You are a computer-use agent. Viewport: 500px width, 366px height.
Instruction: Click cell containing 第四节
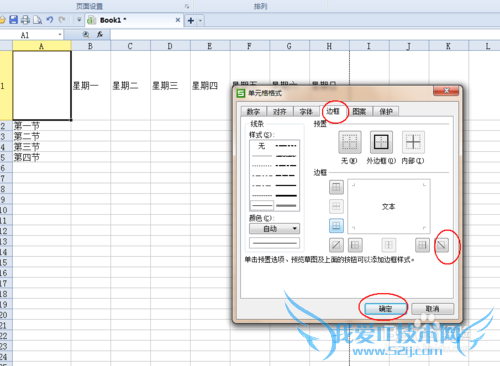tap(42, 157)
